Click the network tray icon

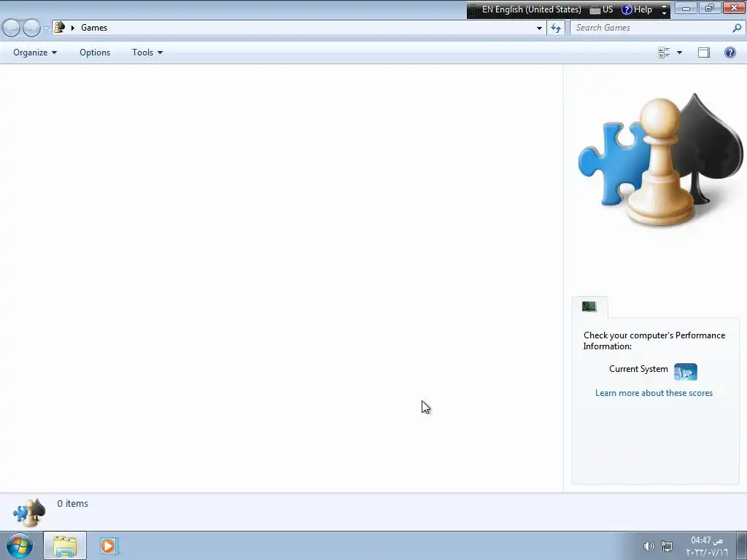coord(667,546)
